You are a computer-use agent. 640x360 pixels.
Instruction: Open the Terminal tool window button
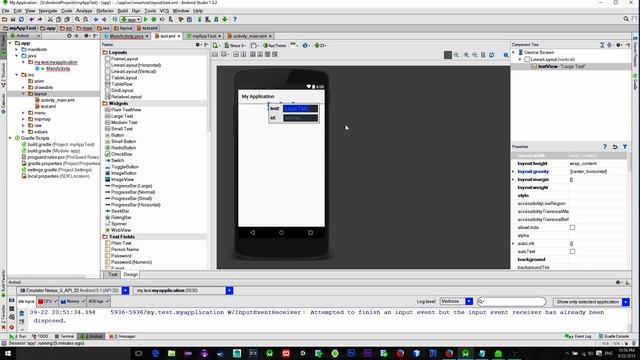pos(64,336)
